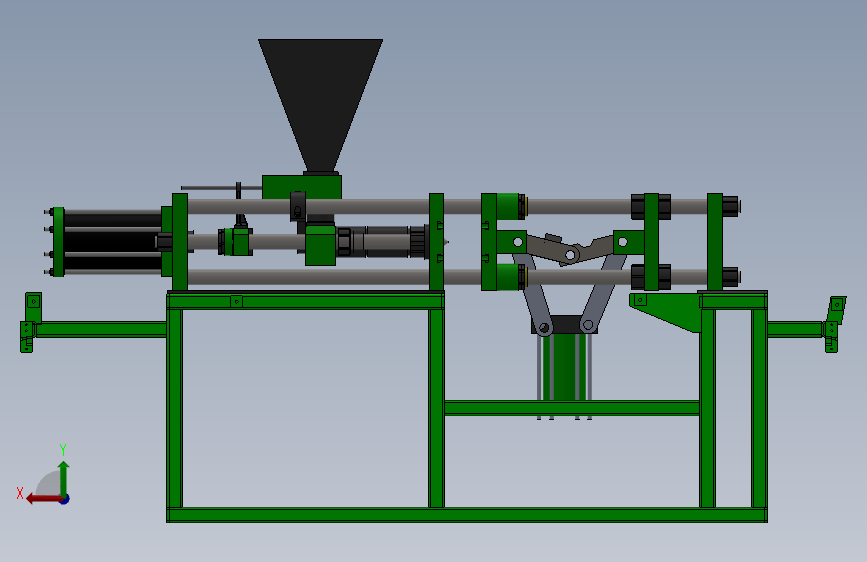
Task: Click the red X axis arrow of the triad
Action: [43, 499]
